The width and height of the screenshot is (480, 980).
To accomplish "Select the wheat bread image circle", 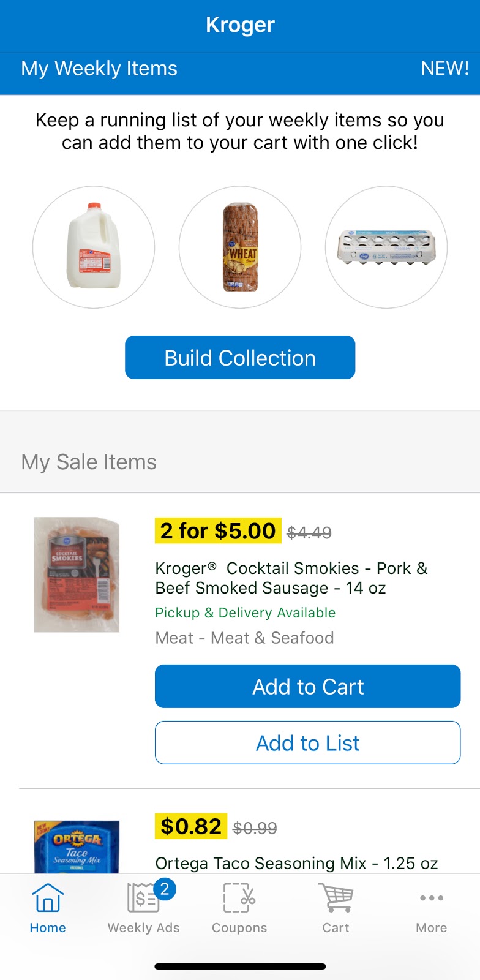I will (240, 247).
